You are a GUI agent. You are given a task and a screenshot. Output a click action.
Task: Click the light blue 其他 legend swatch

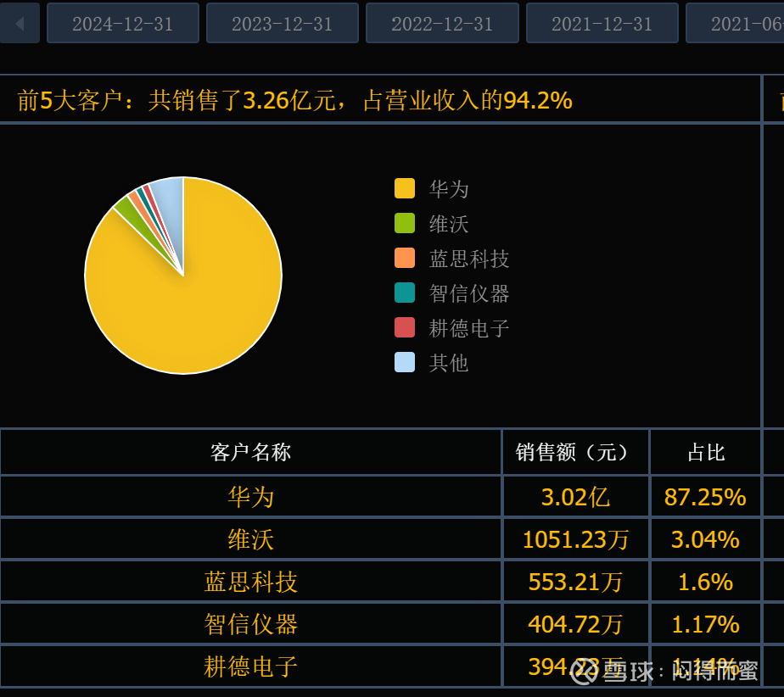pos(405,362)
